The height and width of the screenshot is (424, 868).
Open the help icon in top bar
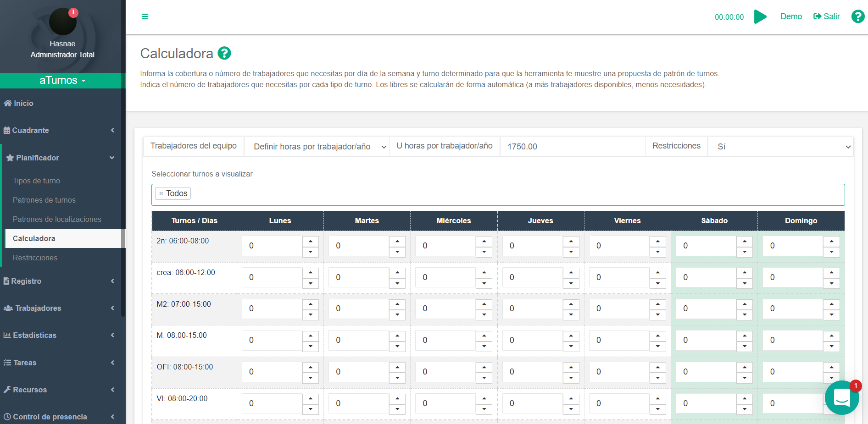pyautogui.click(x=857, y=17)
